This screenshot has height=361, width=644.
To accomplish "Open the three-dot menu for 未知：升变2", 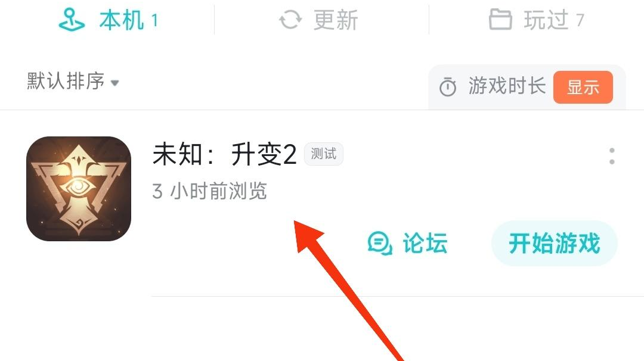I will 612,156.
